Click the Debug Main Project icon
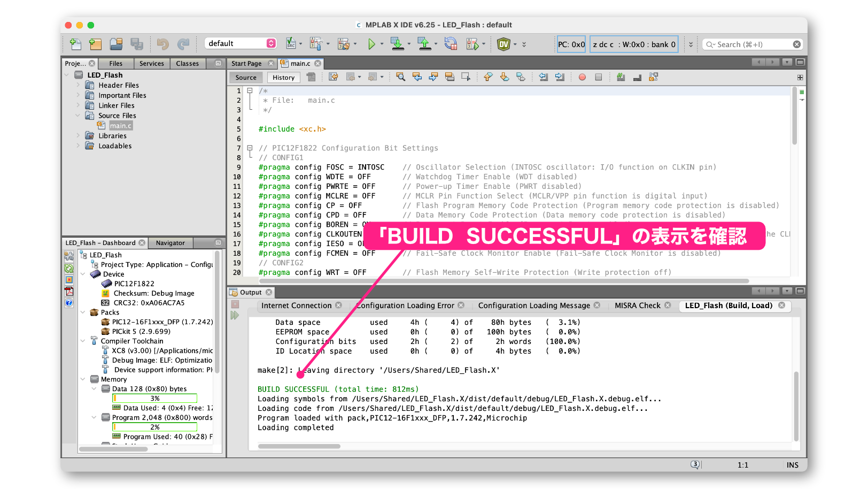The height and width of the screenshot is (489, 868). 472,44
